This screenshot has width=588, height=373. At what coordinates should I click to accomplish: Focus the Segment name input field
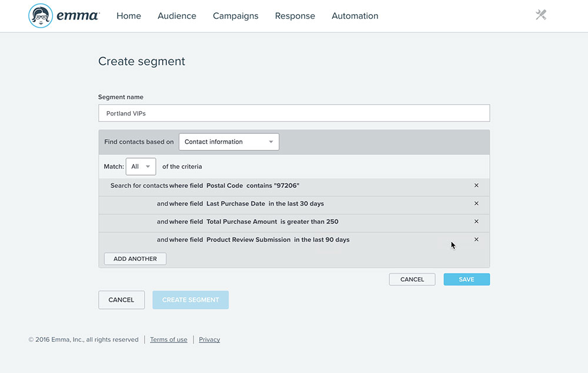point(294,113)
